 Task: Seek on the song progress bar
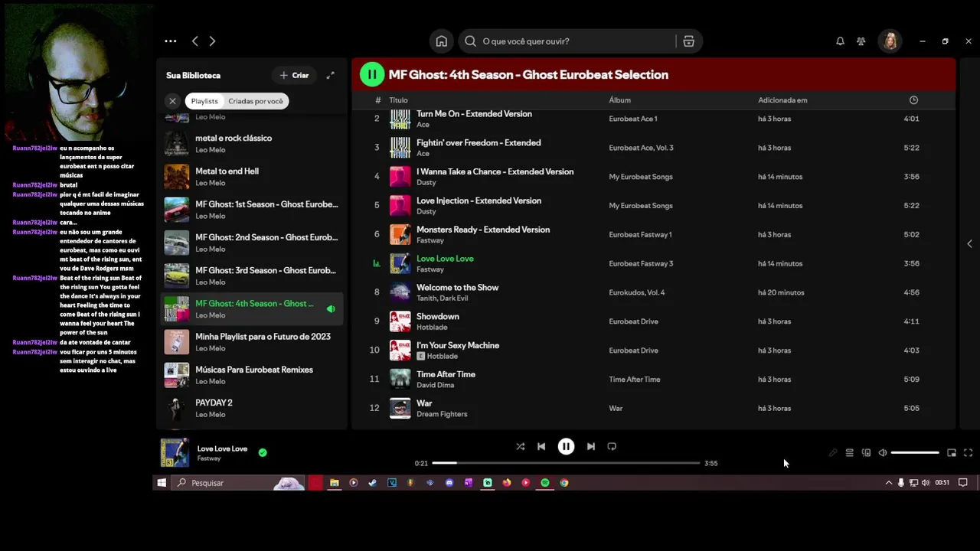[x=566, y=463]
